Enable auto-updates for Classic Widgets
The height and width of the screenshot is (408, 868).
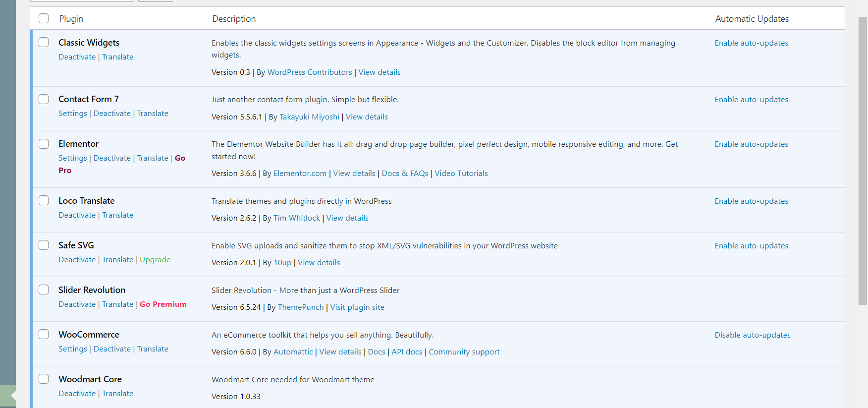751,43
